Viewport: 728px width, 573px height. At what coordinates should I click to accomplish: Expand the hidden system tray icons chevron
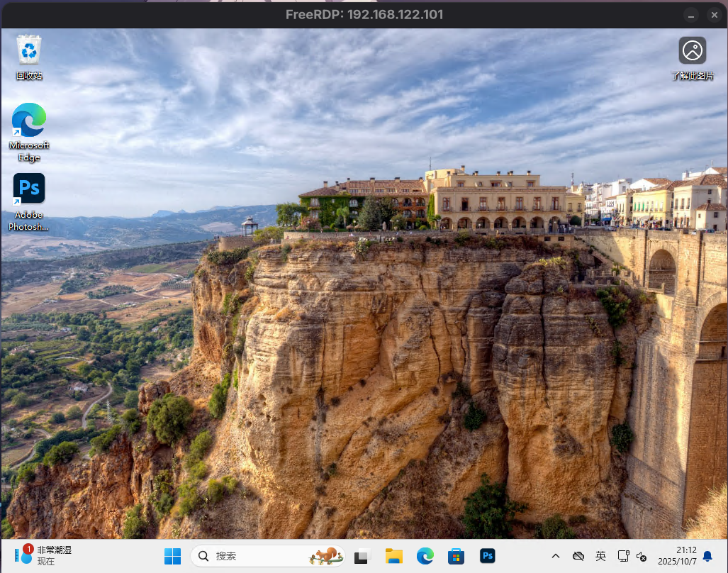pyautogui.click(x=556, y=557)
